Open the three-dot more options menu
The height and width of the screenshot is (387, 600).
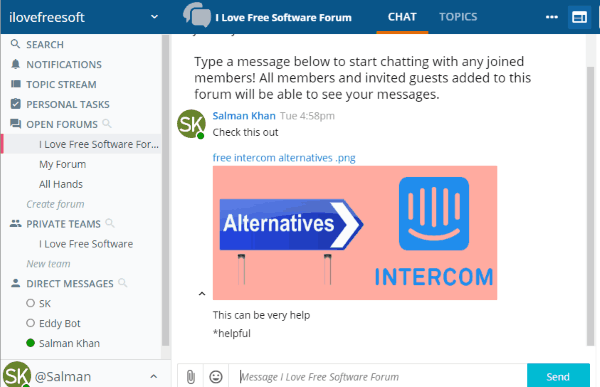[x=551, y=17]
